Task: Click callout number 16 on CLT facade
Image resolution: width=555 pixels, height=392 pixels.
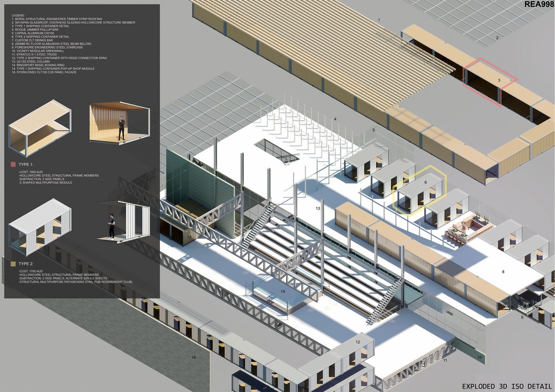Action: point(194,357)
